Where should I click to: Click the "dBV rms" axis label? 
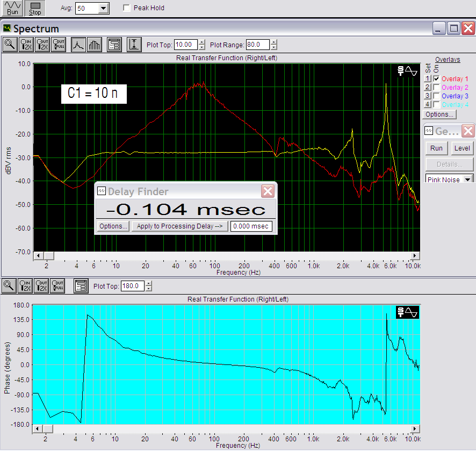coord(9,160)
